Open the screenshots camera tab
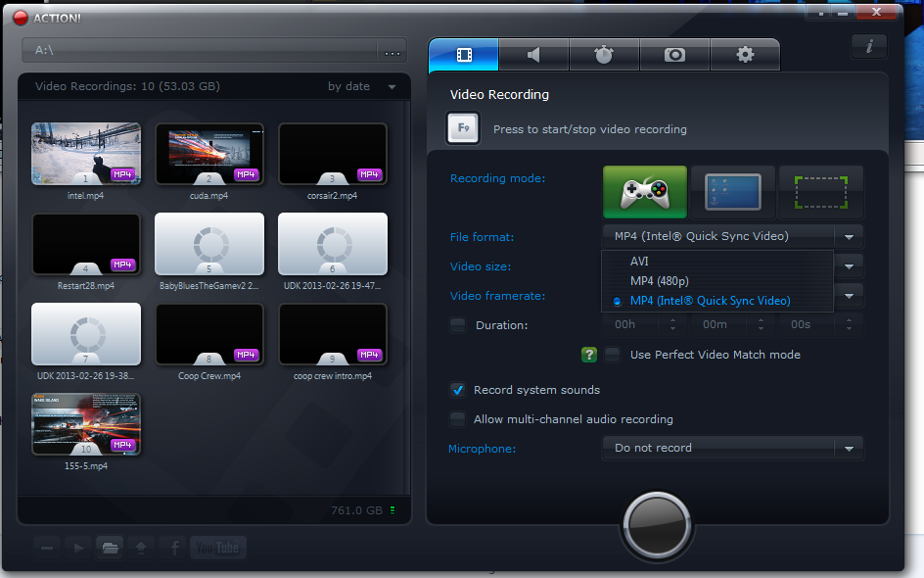 tap(674, 55)
